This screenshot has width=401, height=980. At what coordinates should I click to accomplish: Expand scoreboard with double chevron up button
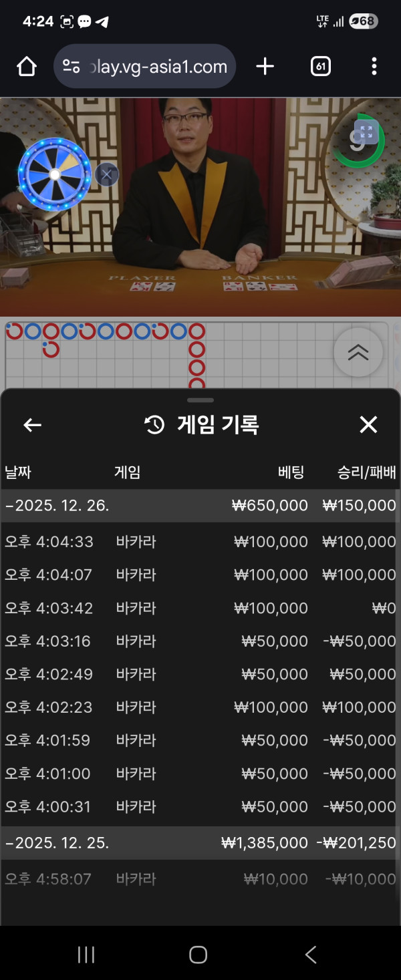point(358,352)
